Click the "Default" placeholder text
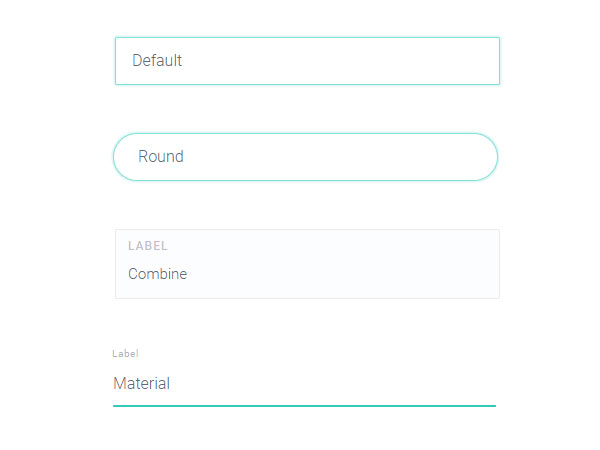The image size is (600, 450). pyautogui.click(x=157, y=61)
